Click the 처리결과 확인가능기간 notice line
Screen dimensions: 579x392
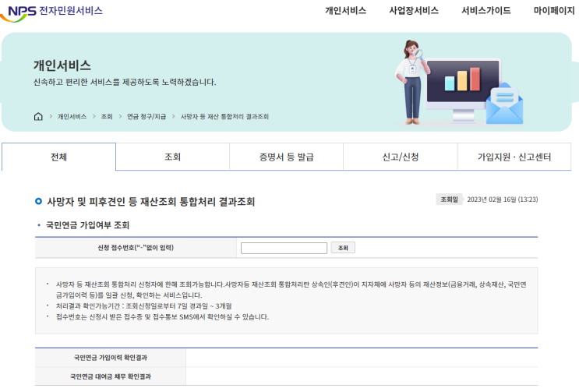pyautogui.click(x=143, y=306)
